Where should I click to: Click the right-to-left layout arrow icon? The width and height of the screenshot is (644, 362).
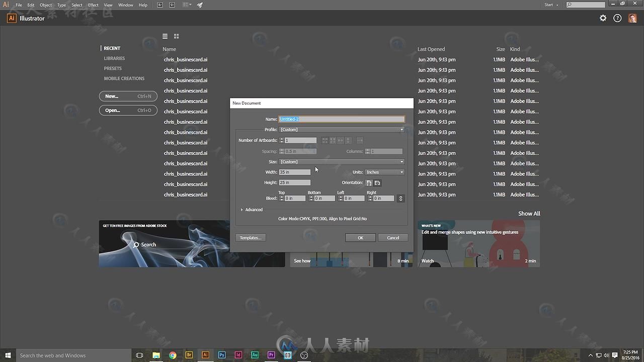360,140
